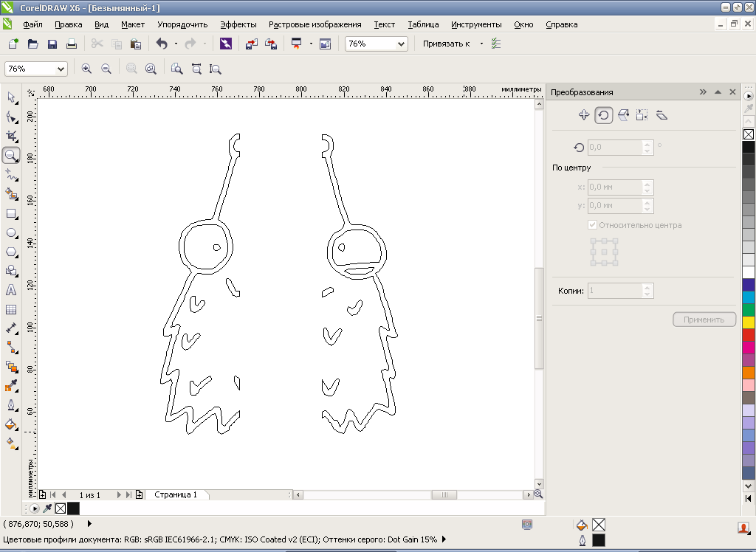This screenshot has width=756, height=552.
Task: Expand cursor coordinates status arrow
Action: point(89,523)
